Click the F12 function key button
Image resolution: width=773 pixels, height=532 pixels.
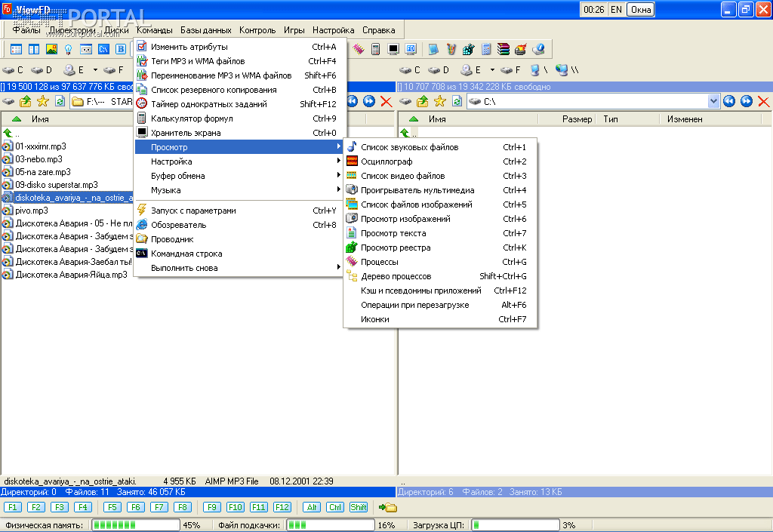coord(282,507)
